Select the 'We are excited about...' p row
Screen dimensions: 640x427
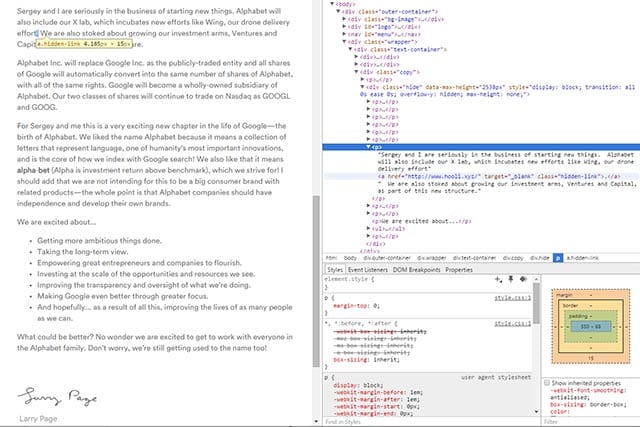(x=421, y=221)
